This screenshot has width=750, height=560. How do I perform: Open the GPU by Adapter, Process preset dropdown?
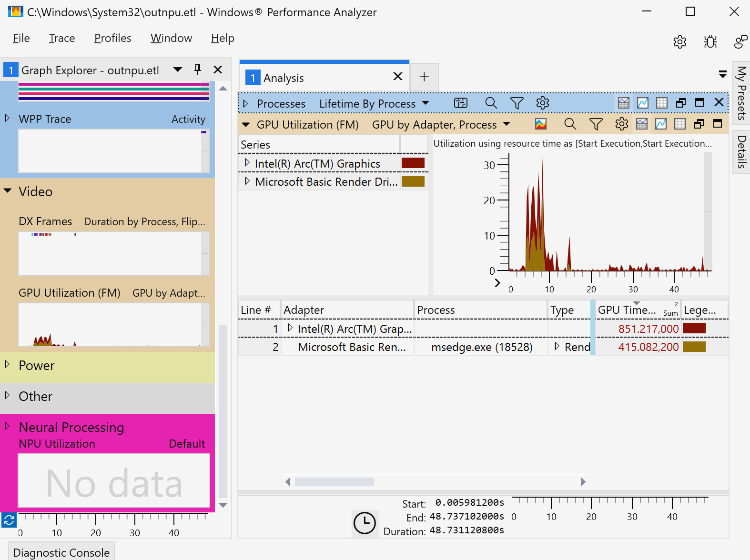(507, 124)
